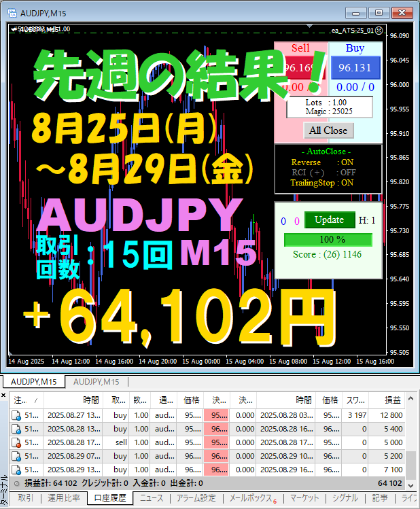Open the 記事 terminal tab
Image resolution: width=420 pixels, height=509 pixels.
pos(380,498)
